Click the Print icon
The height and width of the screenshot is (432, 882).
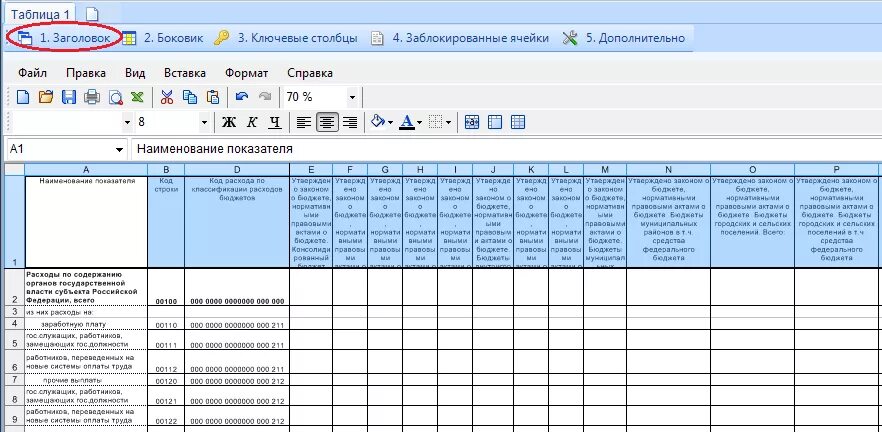click(x=92, y=97)
